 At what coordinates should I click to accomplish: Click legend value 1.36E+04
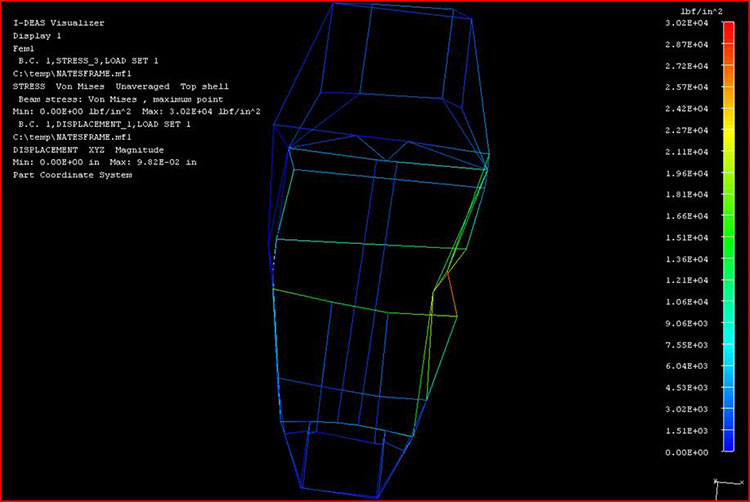(x=686, y=259)
